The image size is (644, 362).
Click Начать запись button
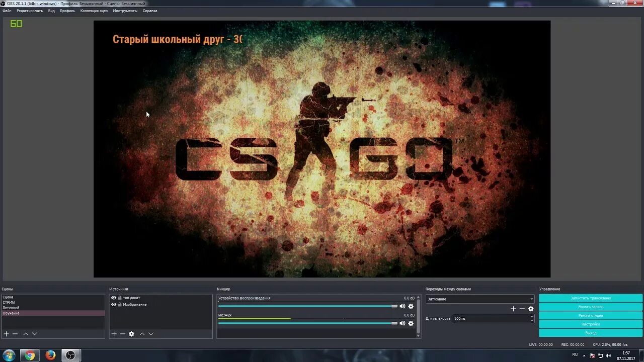coord(591,307)
